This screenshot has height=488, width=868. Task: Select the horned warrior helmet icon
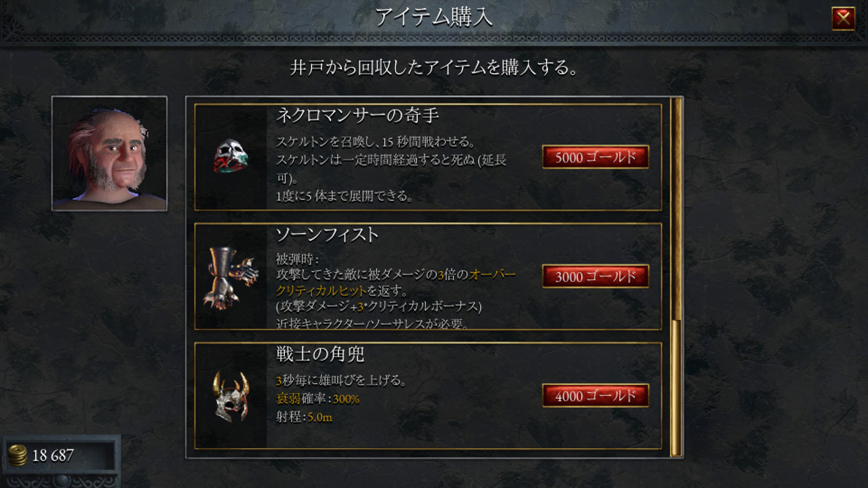[x=231, y=396]
